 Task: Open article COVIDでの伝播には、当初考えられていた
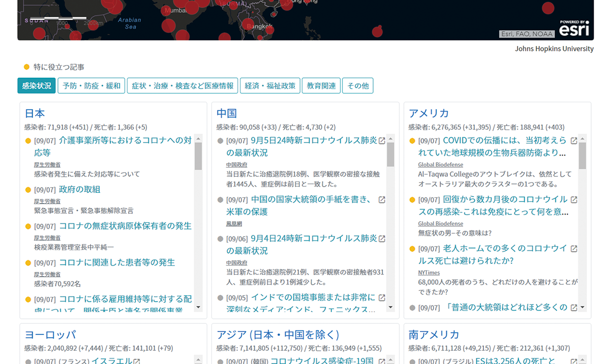[493, 146]
